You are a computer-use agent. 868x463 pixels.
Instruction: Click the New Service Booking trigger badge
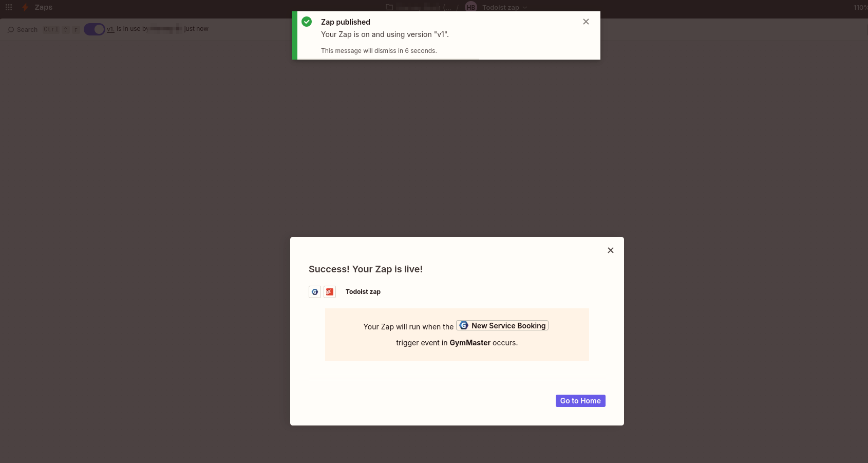click(x=502, y=326)
